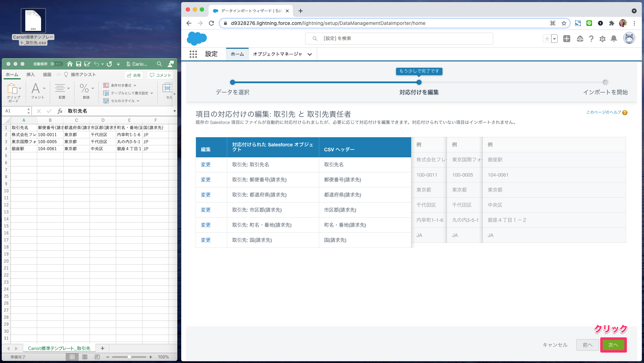Select the Cariot template sheet tab
Screen dimensions: 644x363
click(x=59, y=348)
